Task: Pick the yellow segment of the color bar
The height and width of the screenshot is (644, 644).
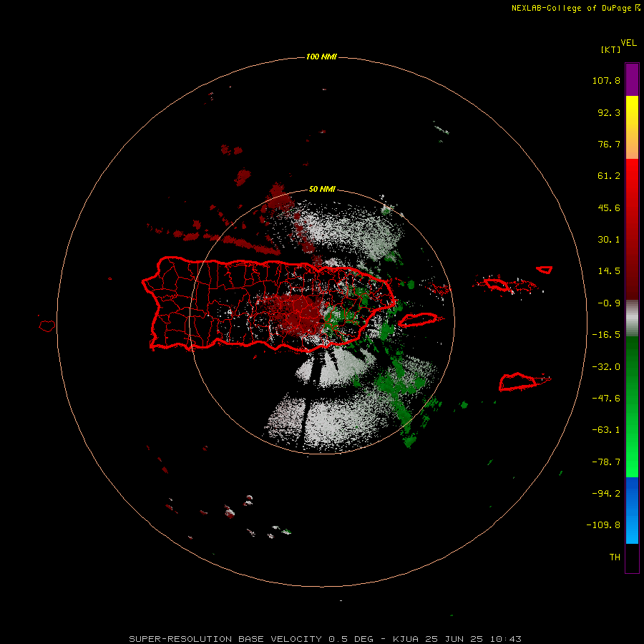Action: tap(632, 109)
